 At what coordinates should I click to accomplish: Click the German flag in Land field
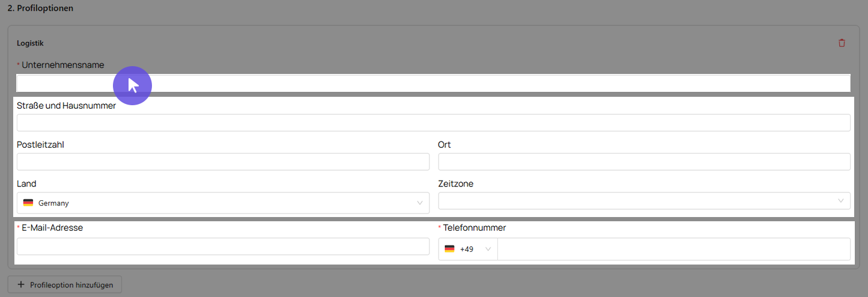click(28, 203)
